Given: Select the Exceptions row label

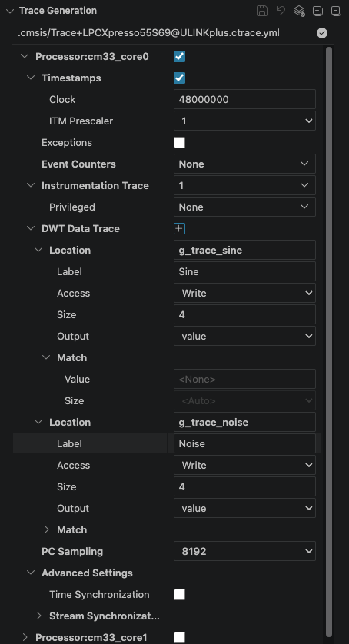Looking at the screenshot, I should (x=67, y=142).
